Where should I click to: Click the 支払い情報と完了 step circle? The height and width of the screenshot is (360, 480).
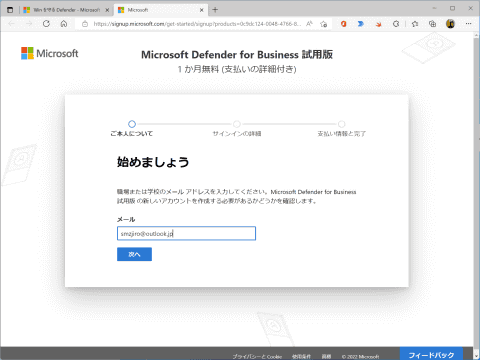tap(341, 124)
